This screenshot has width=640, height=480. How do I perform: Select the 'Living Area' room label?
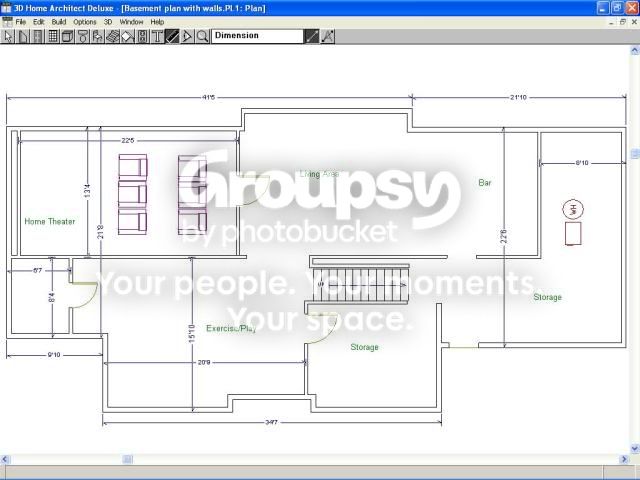click(x=319, y=174)
